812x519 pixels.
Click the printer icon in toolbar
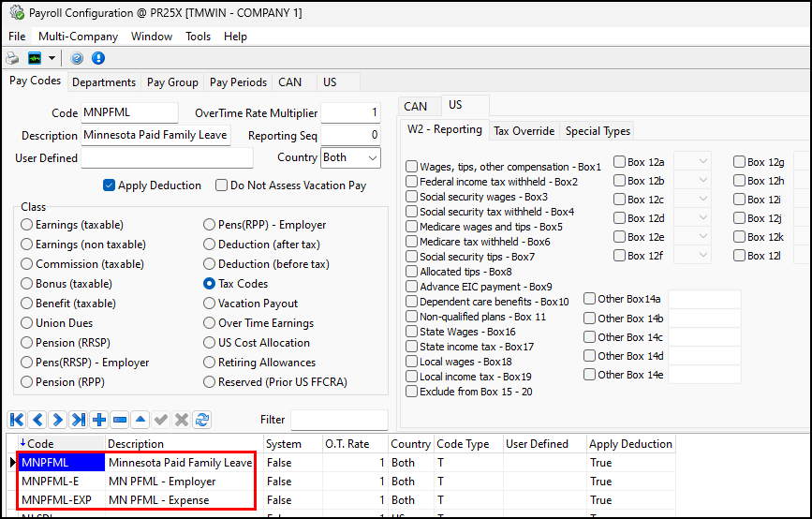tap(12, 58)
